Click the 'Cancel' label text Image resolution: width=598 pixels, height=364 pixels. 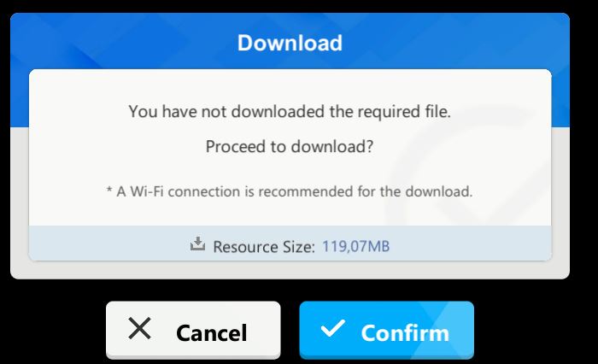[x=212, y=333]
